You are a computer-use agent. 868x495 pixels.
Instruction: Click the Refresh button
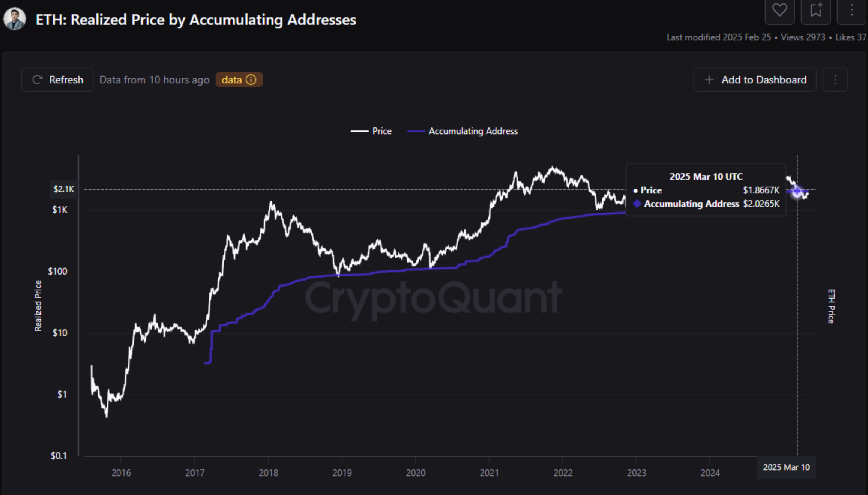(x=57, y=79)
